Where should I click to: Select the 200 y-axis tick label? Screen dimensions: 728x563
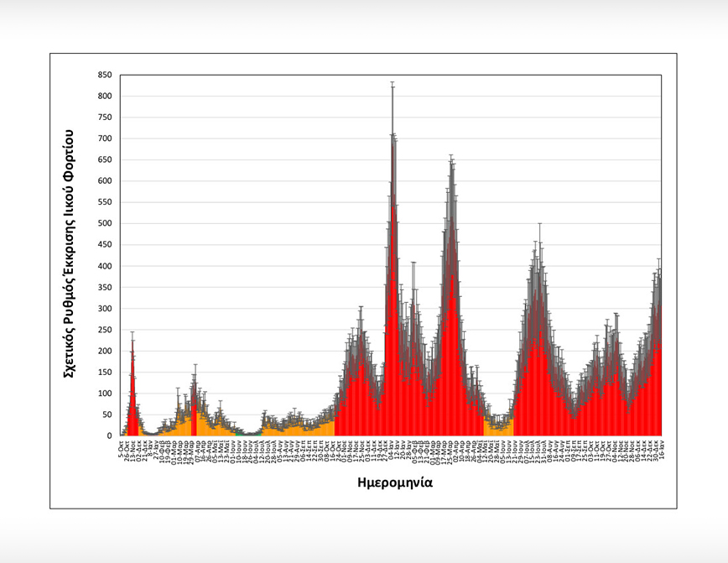[x=105, y=351]
